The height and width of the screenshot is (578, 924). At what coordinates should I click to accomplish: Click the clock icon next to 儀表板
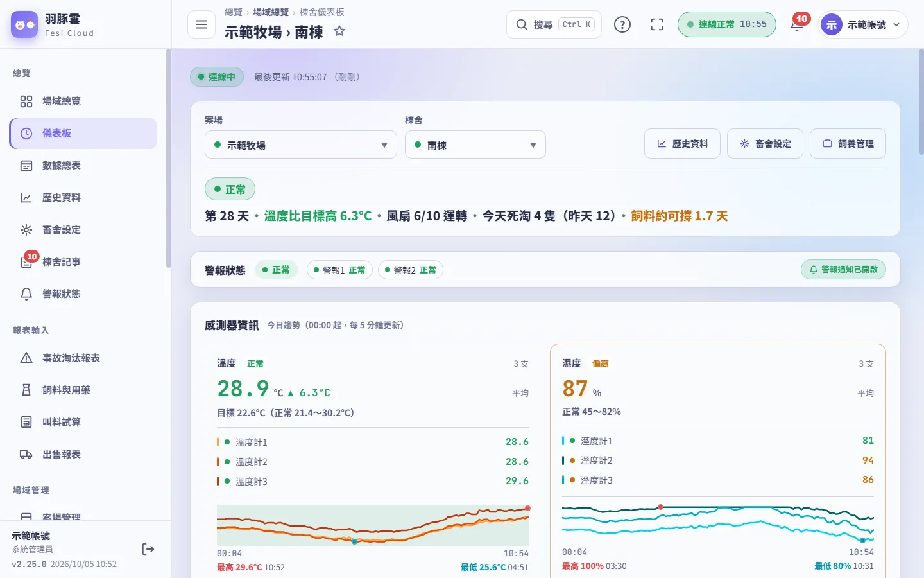[26, 134]
